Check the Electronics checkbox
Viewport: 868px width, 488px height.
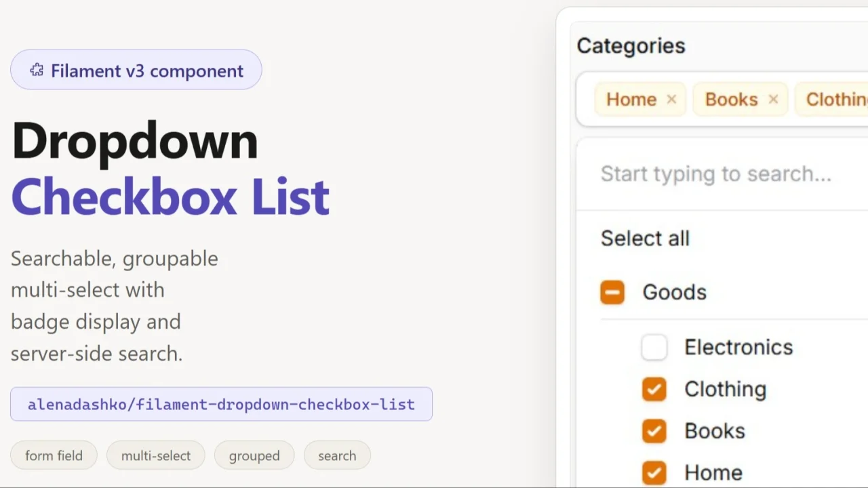click(x=654, y=348)
